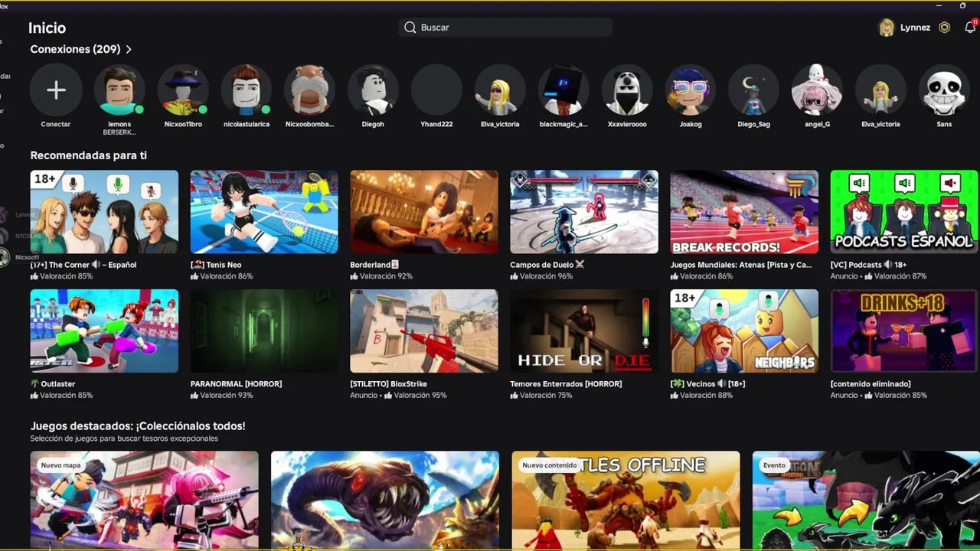980x551 pixels.
Task: Click Campos de Duelo title text
Action: coord(547,265)
